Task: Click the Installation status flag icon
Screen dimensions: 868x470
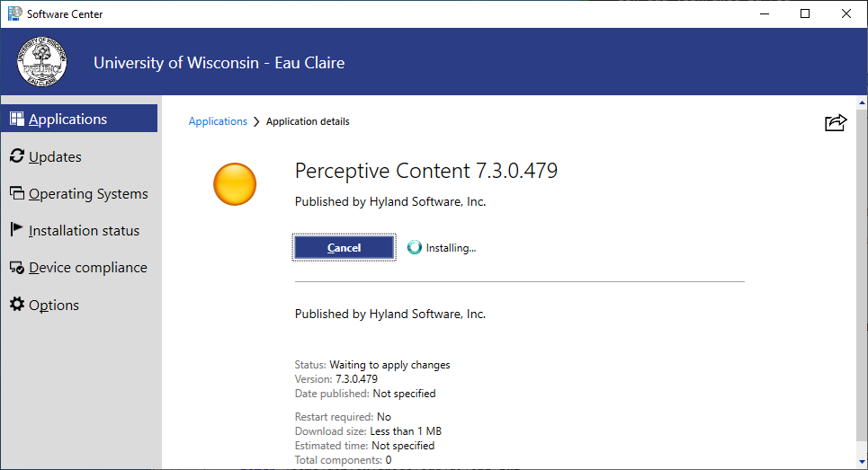Action: click(x=17, y=230)
